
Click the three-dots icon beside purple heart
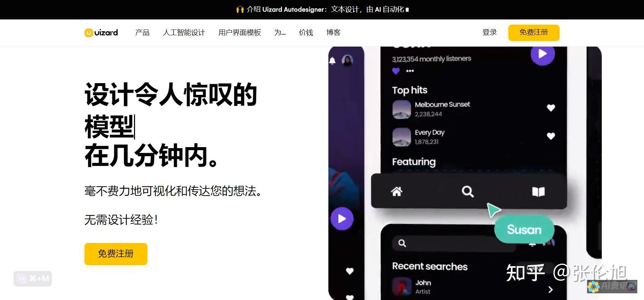[x=410, y=71]
